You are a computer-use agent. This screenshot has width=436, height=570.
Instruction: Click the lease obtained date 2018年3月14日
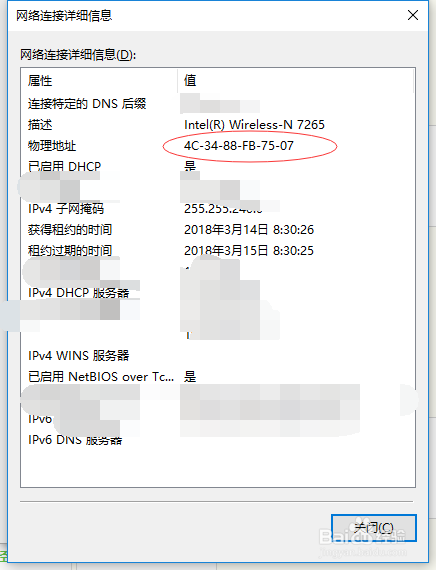(x=226, y=230)
